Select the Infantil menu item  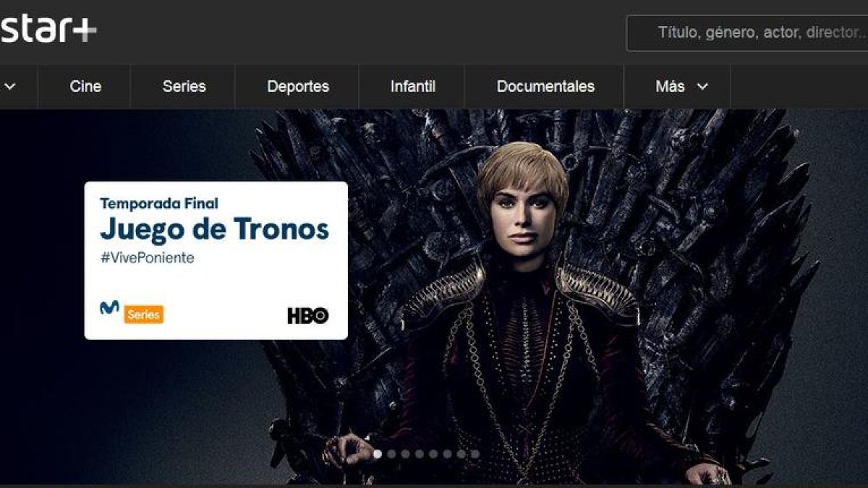[x=412, y=87]
